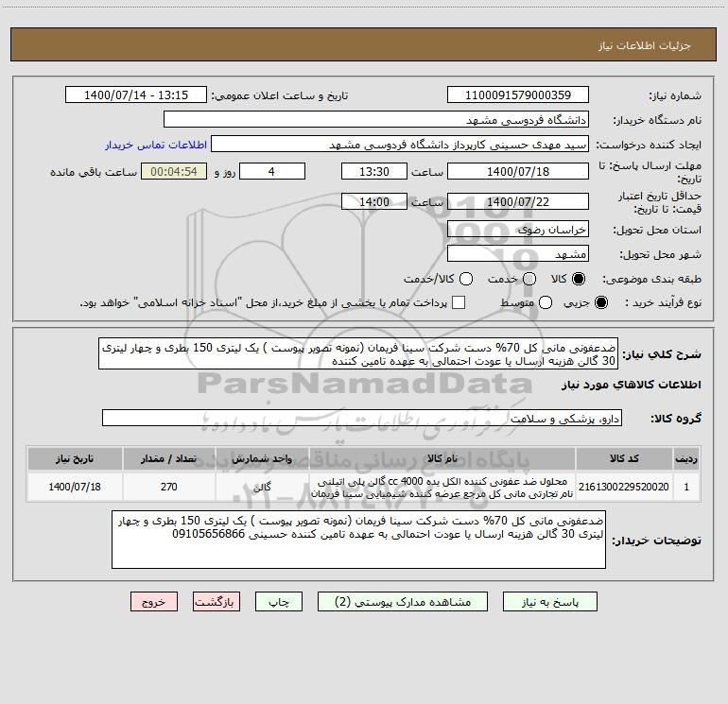The width and height of the screenshot is (728, 704).
Task: Click the واحد شمارش column header
Action: (x=262, y=459)
